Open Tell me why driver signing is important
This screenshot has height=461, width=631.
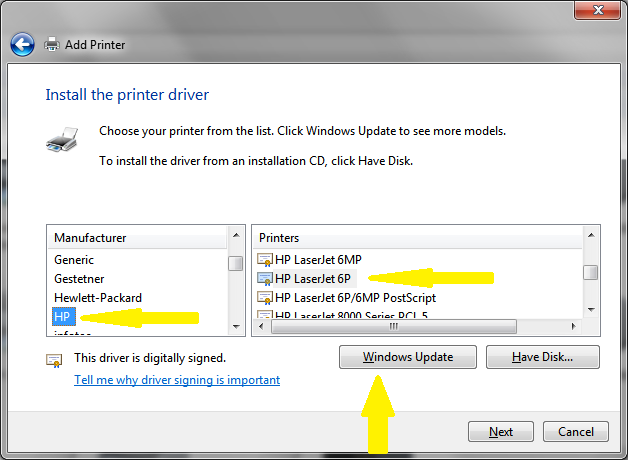(177, 380)
